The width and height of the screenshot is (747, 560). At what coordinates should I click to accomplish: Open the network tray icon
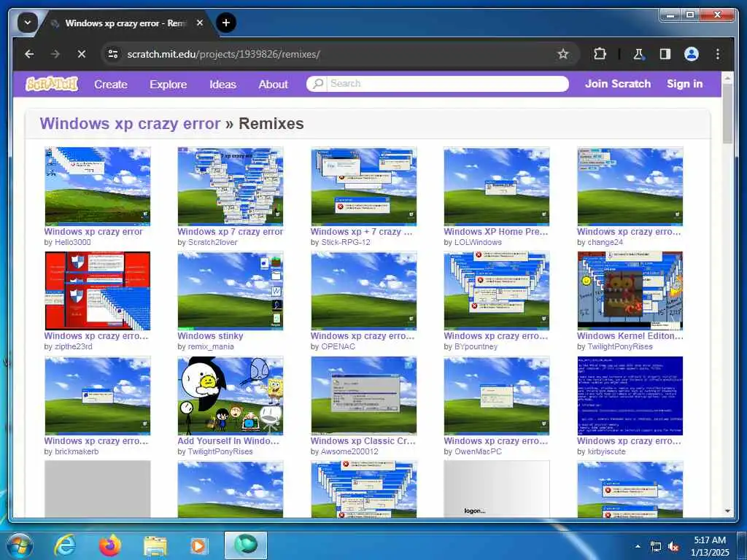(656, 547)
